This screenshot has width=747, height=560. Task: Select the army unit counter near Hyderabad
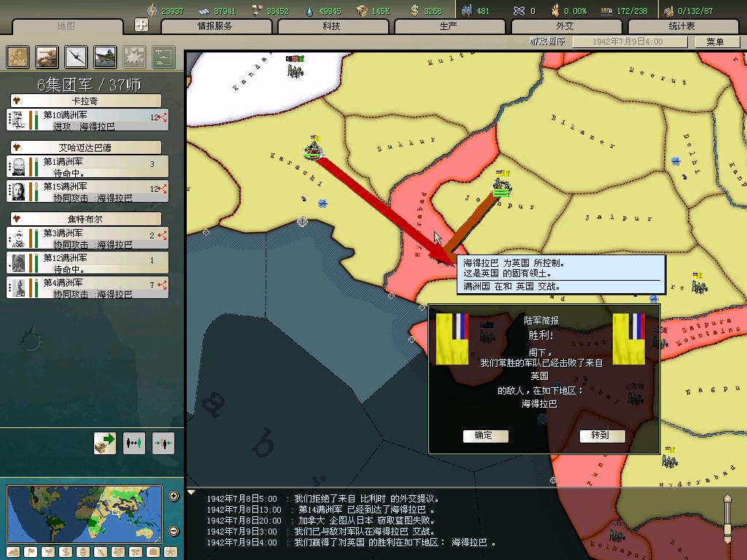click(670, 456)
